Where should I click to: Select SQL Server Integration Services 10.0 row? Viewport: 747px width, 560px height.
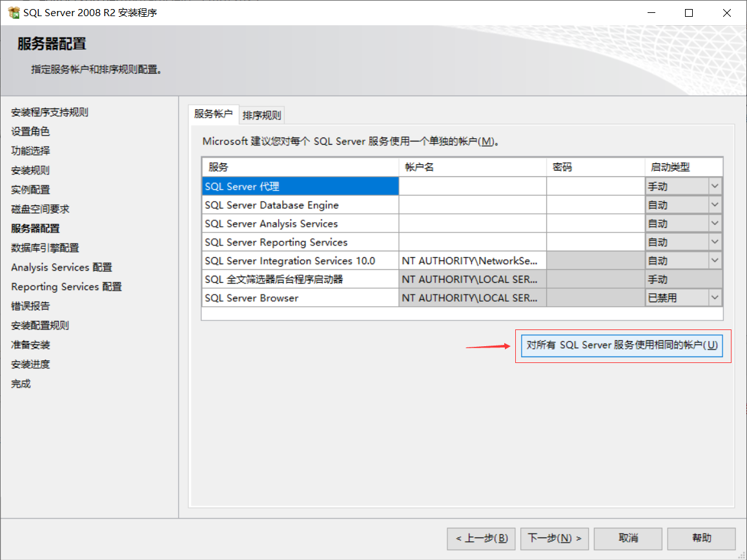click(x=300, y=261)
